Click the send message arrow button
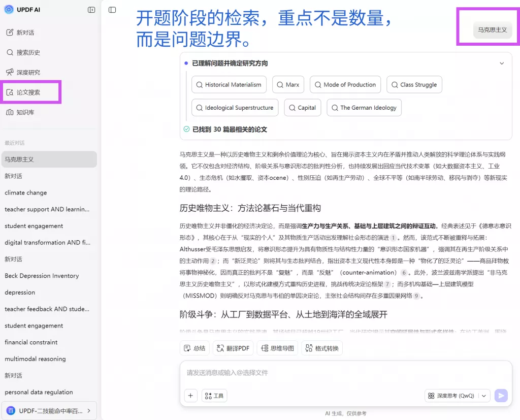The height and width of the screenshot is (420, 520). click(x=501, y=396)
